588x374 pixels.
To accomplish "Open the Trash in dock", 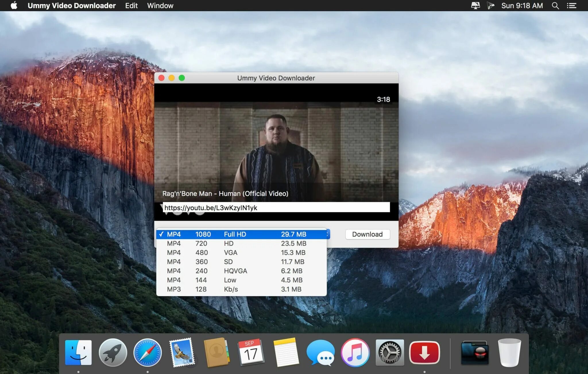I will click(x=509, y=352).
